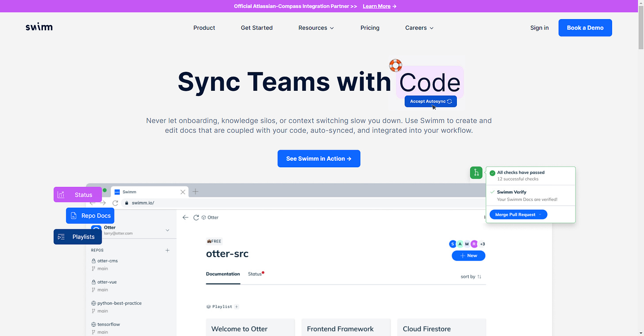Click the playlist icon on Playlists tag
Screen dimensions: 644x336
tap(61, 237)
